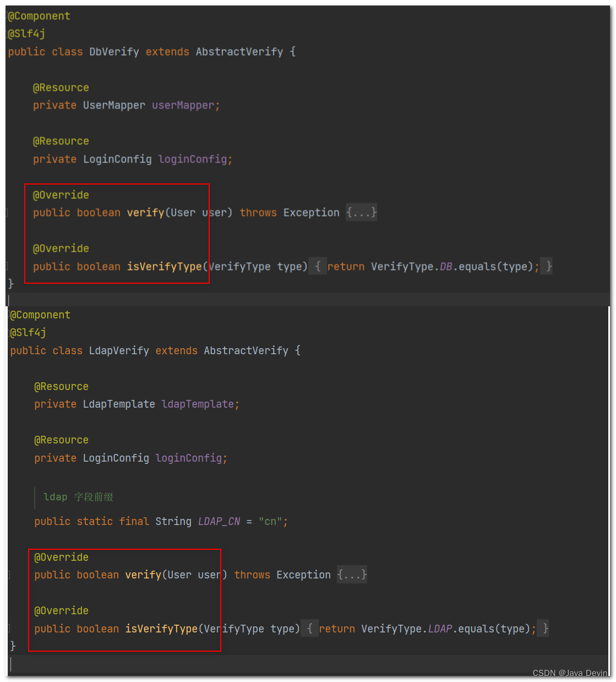This screenshot has height=682, width=616.
Task: Click @Resource above the ldapTemplate field
Action: (62, 387)
